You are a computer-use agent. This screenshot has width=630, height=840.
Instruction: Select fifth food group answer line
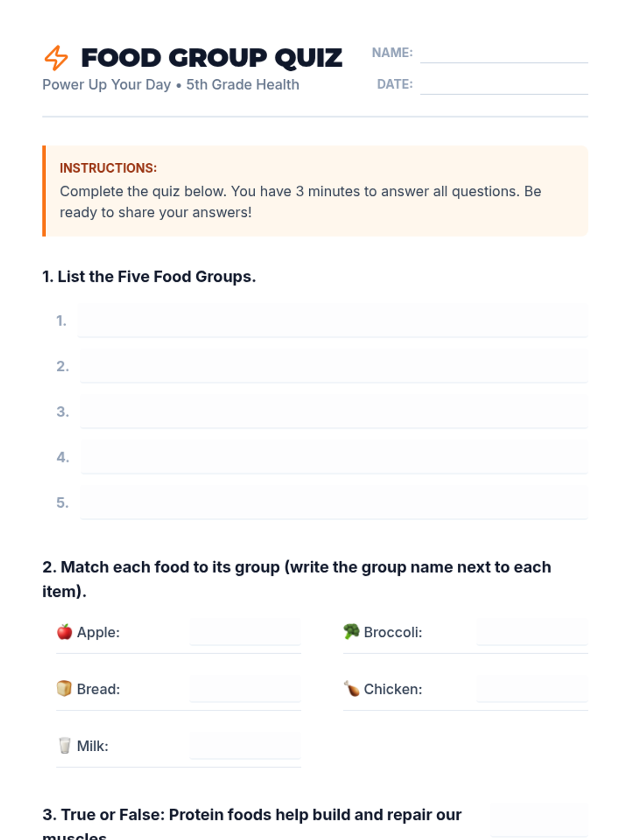pyautogui.click(x=334, y=502)
